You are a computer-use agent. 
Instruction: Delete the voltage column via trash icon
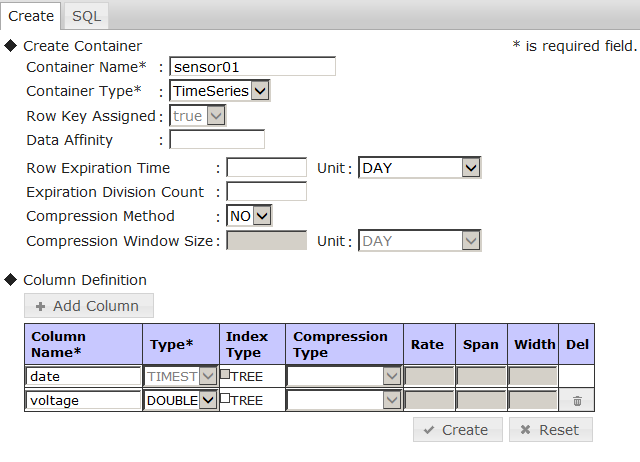[577, 400]
